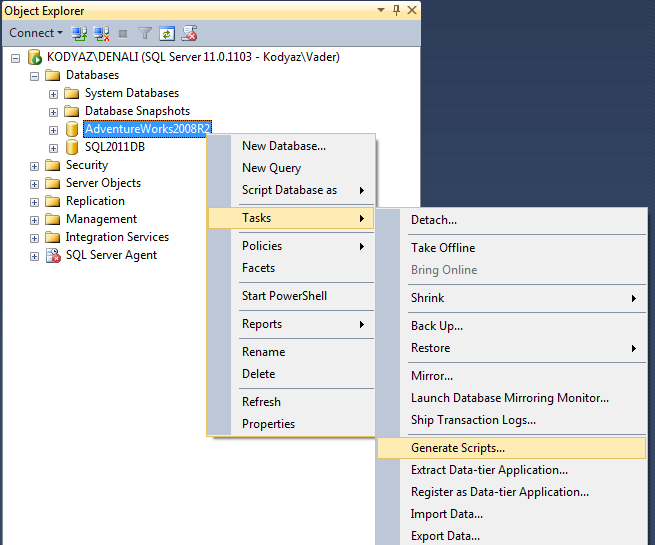Image resolution: width=655 pixels, height=545 pixels.
Task: Click the Integration Services folder icon
Action: click(53, 237)
